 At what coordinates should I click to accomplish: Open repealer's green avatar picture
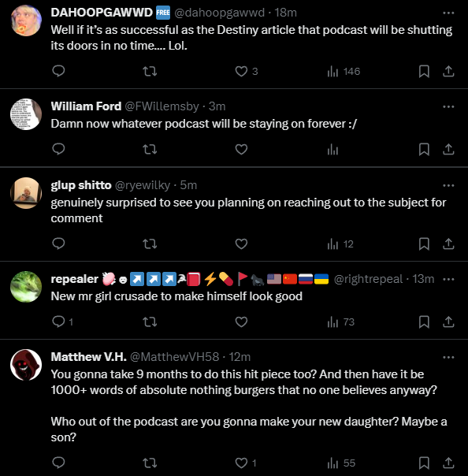pyautogui.click(x=26, y=287)
